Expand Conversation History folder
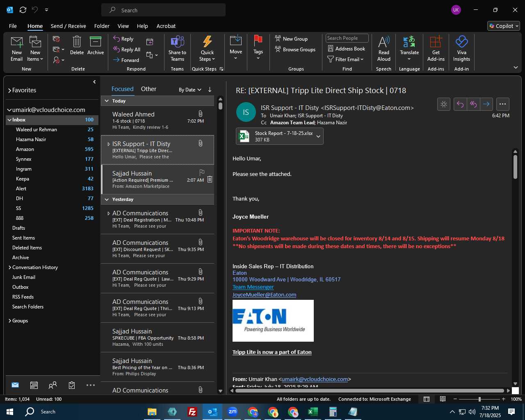 coord(10,267)
